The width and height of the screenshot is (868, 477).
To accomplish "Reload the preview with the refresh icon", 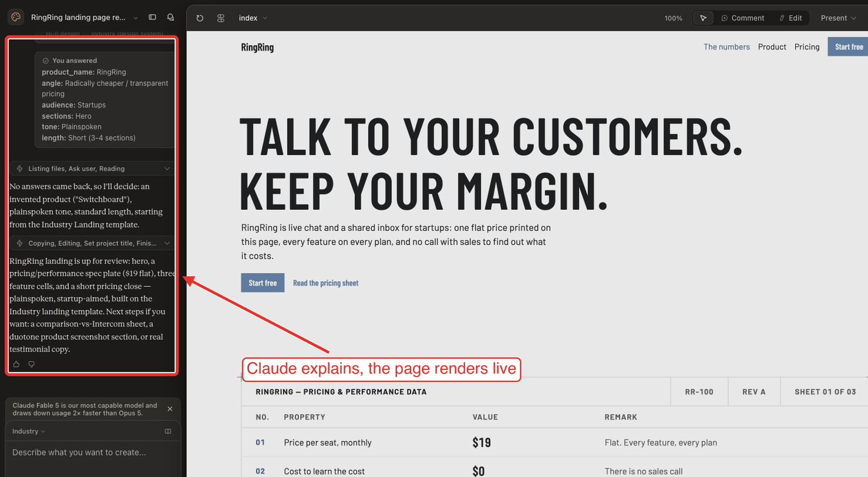I will pos(200,18).
